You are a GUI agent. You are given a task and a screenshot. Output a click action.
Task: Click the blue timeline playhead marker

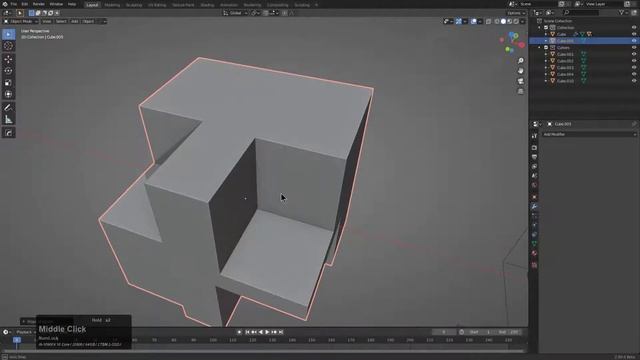17,340
